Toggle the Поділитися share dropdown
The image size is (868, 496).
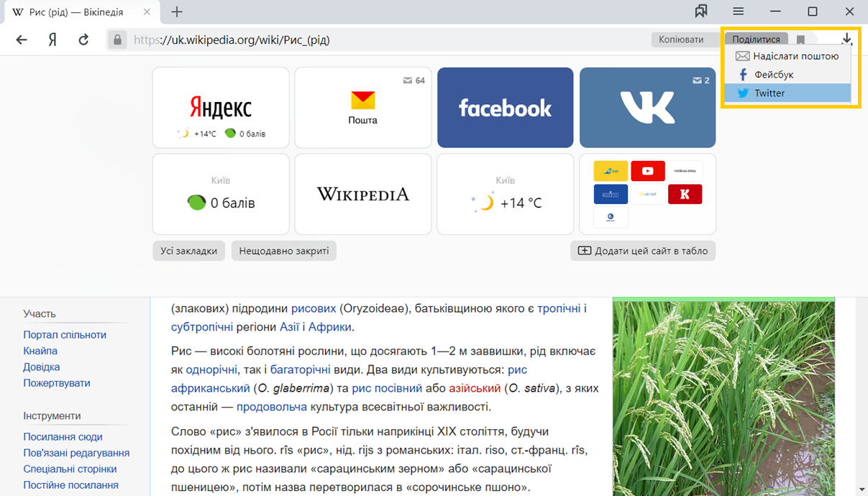[x=756, y=40]
